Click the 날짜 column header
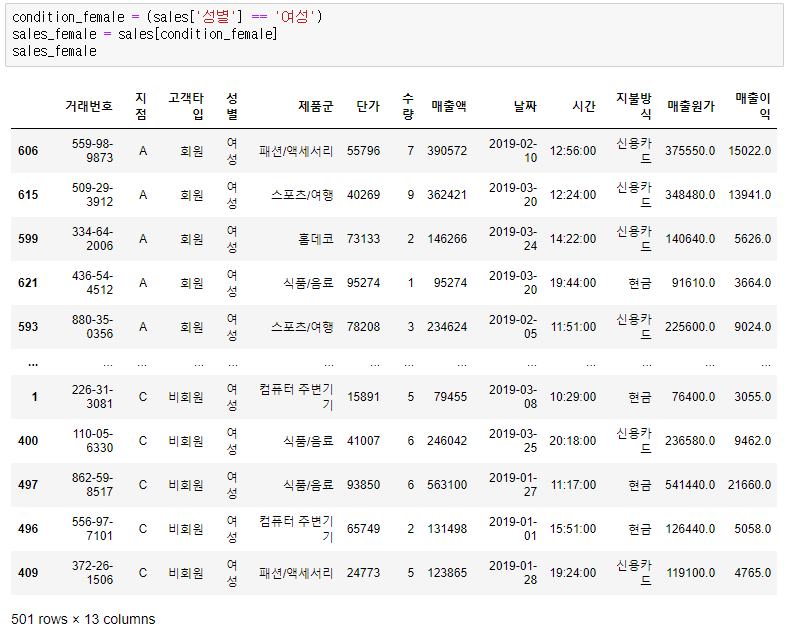 point(526,106)
